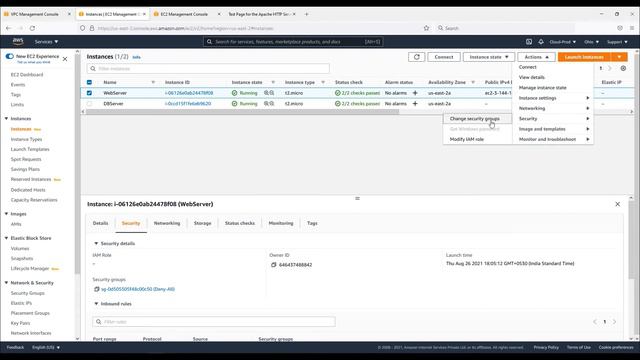Open table preferences gear icon
Viewport: 640px width, 360px height.
(x=623, y=68)
